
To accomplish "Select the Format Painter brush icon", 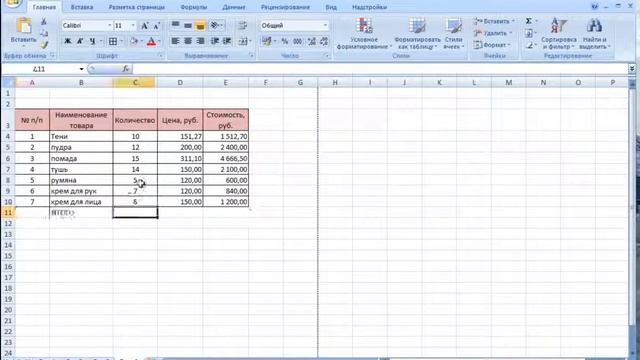I will (44, 44).
